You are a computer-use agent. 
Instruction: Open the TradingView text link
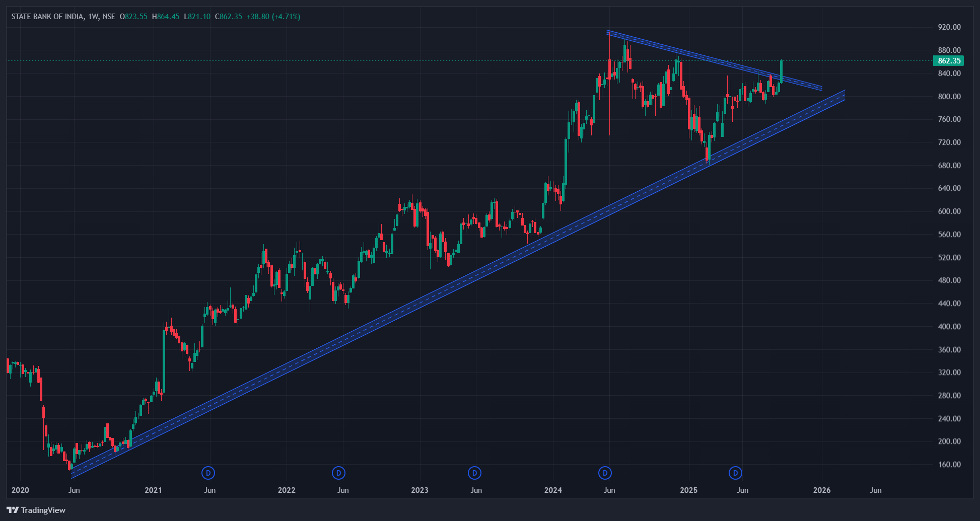click(43, 510)
